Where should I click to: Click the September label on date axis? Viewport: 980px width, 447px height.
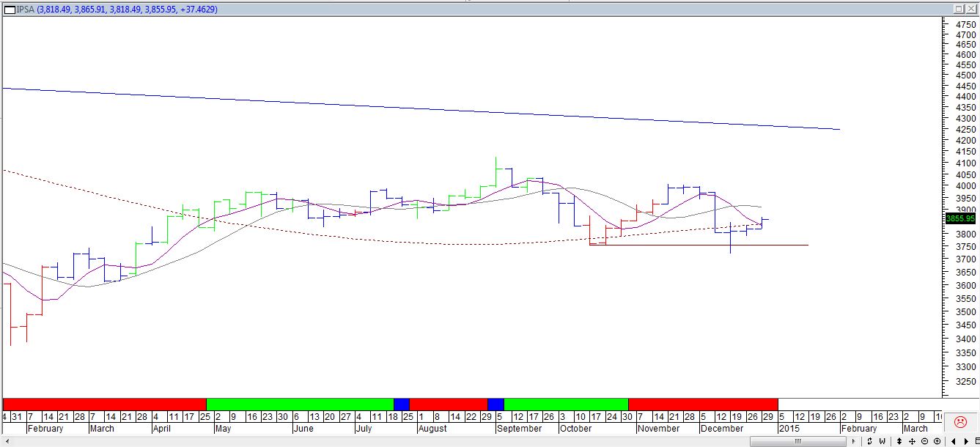pos(519,429)
